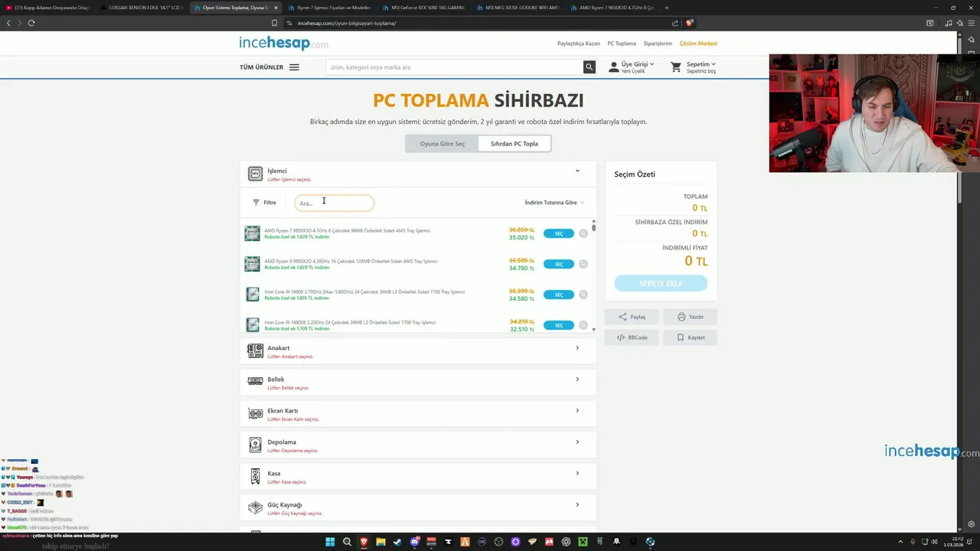Click the Sepetim shopping cart icon
The image size is (980, 551).
(676, 67)
